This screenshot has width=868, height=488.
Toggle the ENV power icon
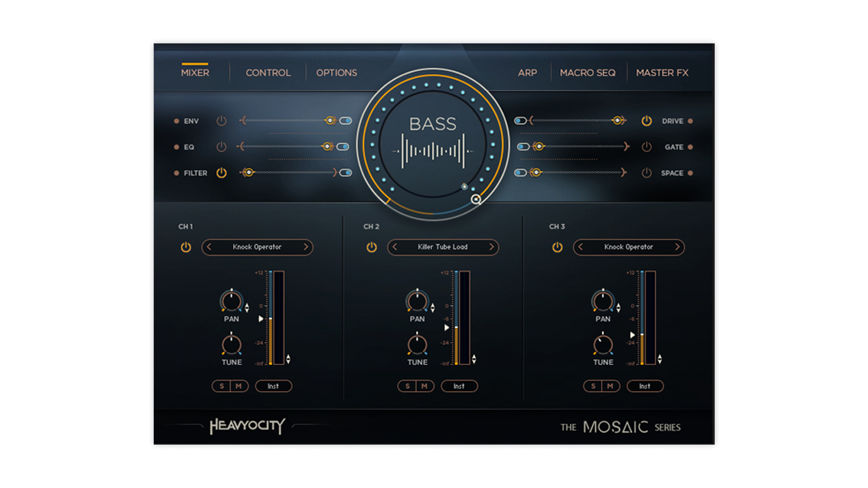tap(221, 121)
